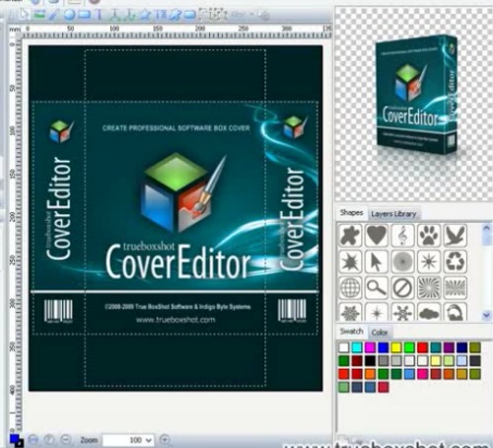Click the blue foreground color box
The image size is (493, 448).
[14, 439]
